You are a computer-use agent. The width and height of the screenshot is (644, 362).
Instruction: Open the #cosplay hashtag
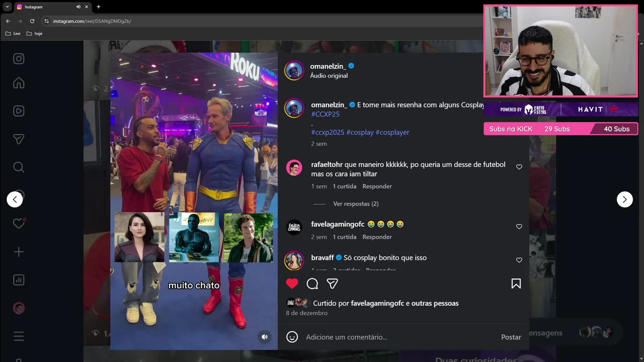(x=360, y=132)
